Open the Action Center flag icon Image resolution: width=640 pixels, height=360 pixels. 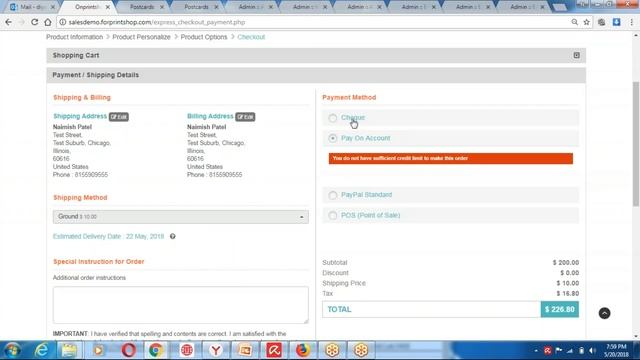click(558, 351)
